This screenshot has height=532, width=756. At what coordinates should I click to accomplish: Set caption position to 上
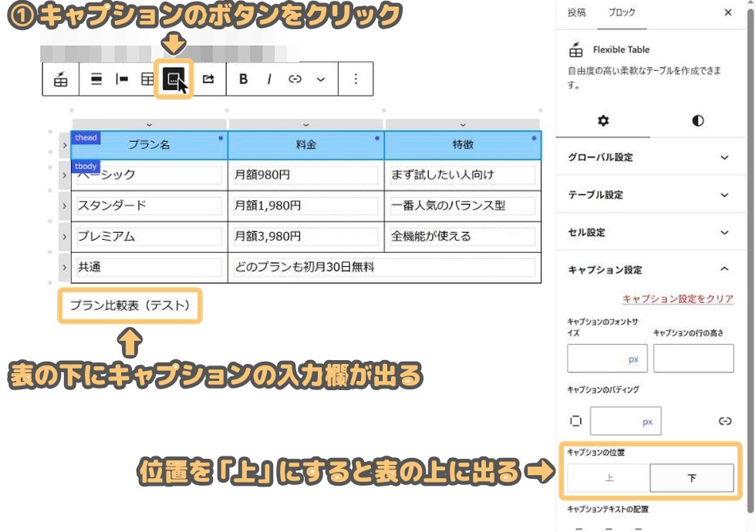609,478
